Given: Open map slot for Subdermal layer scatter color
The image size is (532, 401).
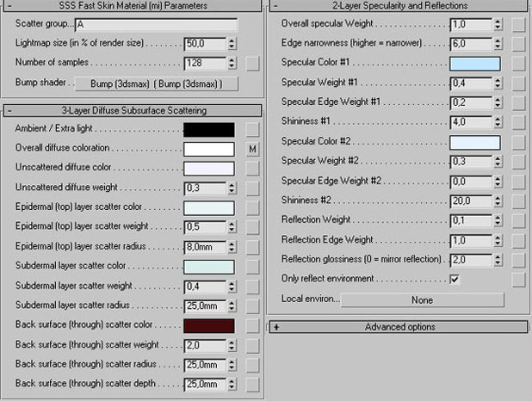Looking at the screenshot, I should (x=252, y=267).
